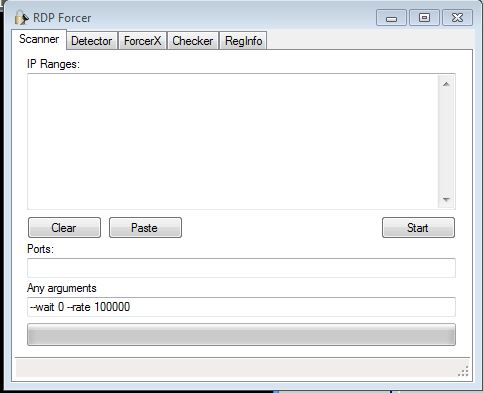Click the RDP Forcer app icon in title bar
This screenshot has width=484, height=393.
[x=21, y=17]
